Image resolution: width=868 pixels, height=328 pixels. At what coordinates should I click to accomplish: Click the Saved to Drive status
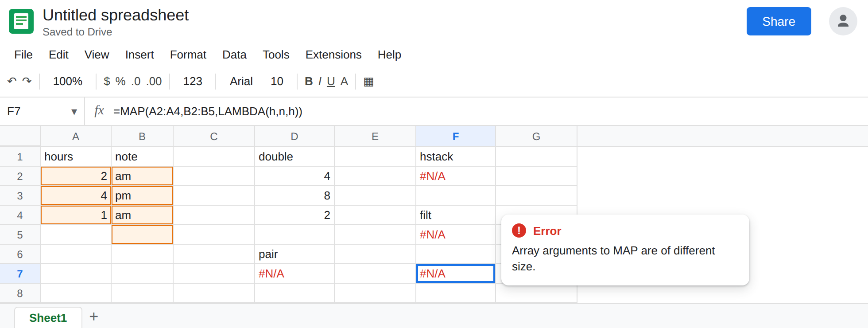(x=77, y=32)
